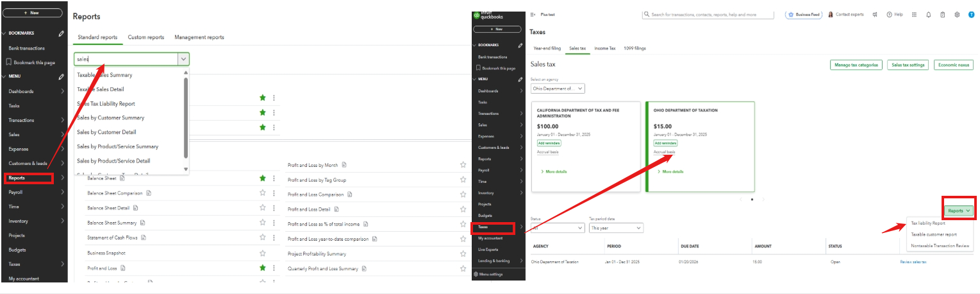The width and height of the screenshot is (980, 294).
Task: Click the Help question mark icon
Action: click(890, 15)
